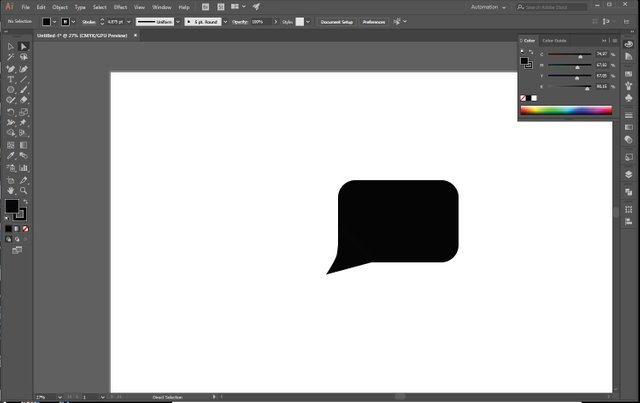Click the Stroke panel link label
The height and width of the screenshot is (403, 640).
tap(88, 22)
